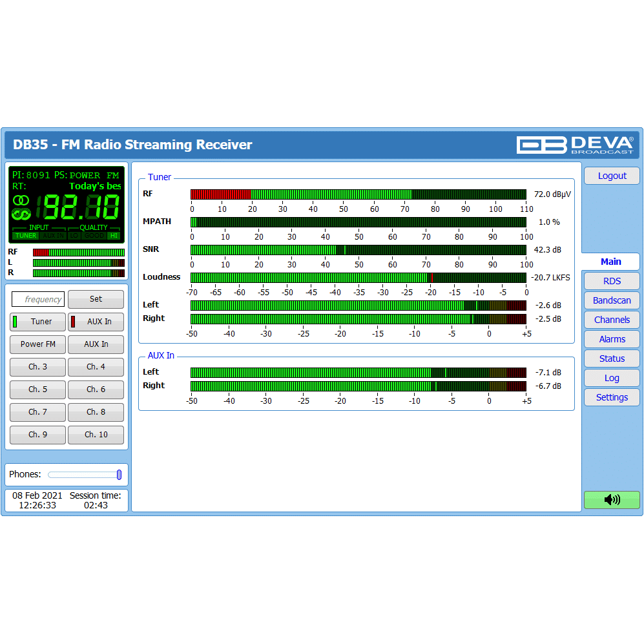Screen dimensions: 644x644
Task: View the Status page
Action: [x=611, y=358]
